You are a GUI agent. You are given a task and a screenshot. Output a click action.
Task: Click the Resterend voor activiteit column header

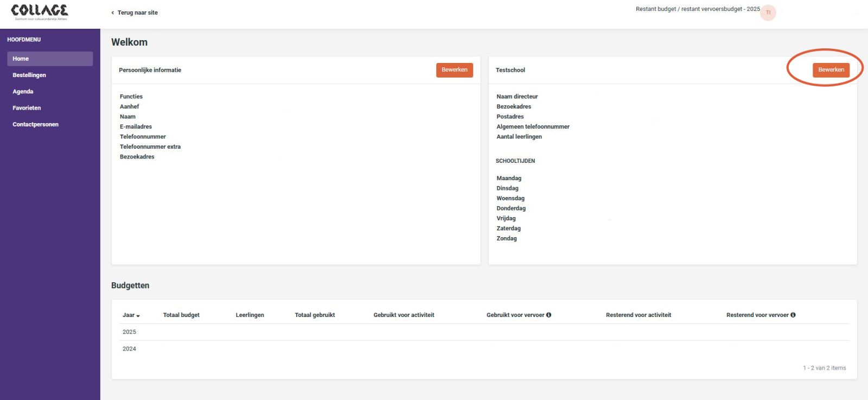tap(639, 315)
